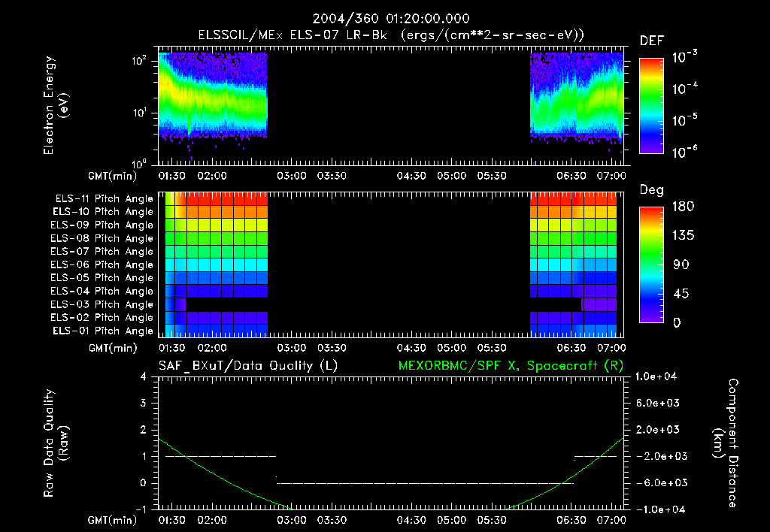Click the Deg pitch angle color bar
Screen dimensions: 770x532
coord(651,265)
